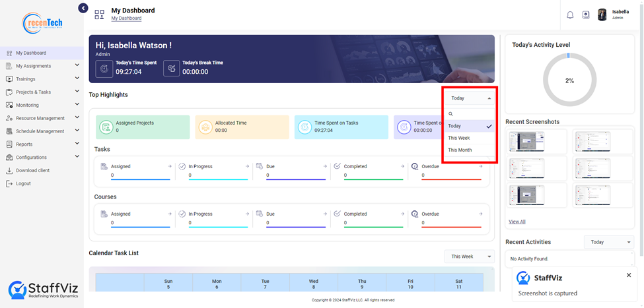Open notifications bell icon

(570, 15)
